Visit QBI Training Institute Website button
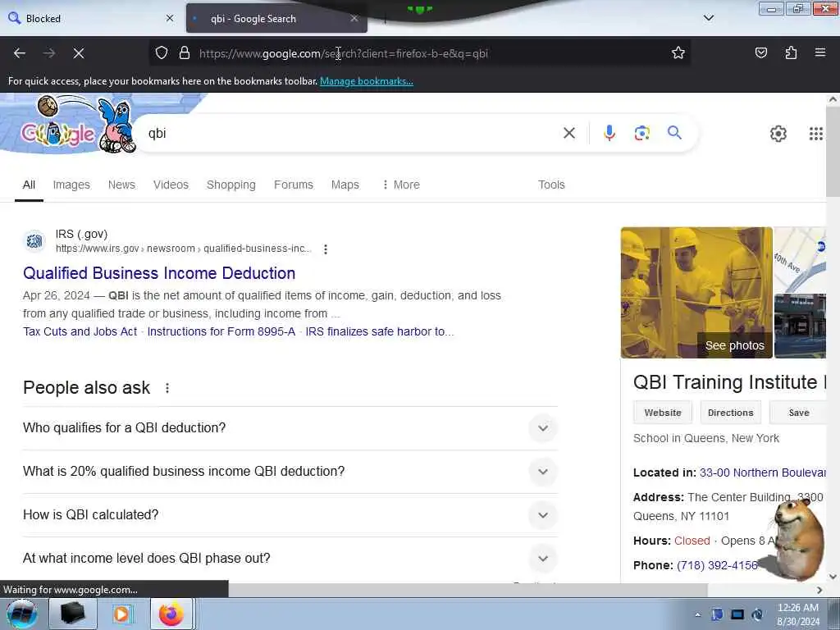 click(663, 413)
